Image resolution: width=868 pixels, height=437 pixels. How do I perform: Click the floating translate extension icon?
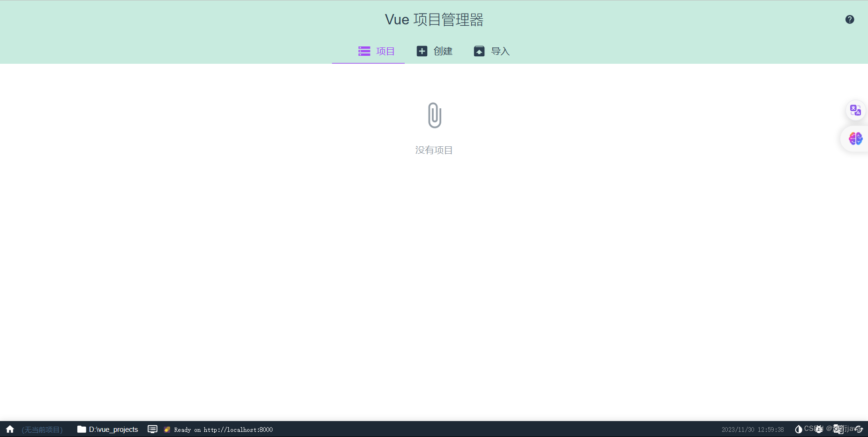point(855,110)
